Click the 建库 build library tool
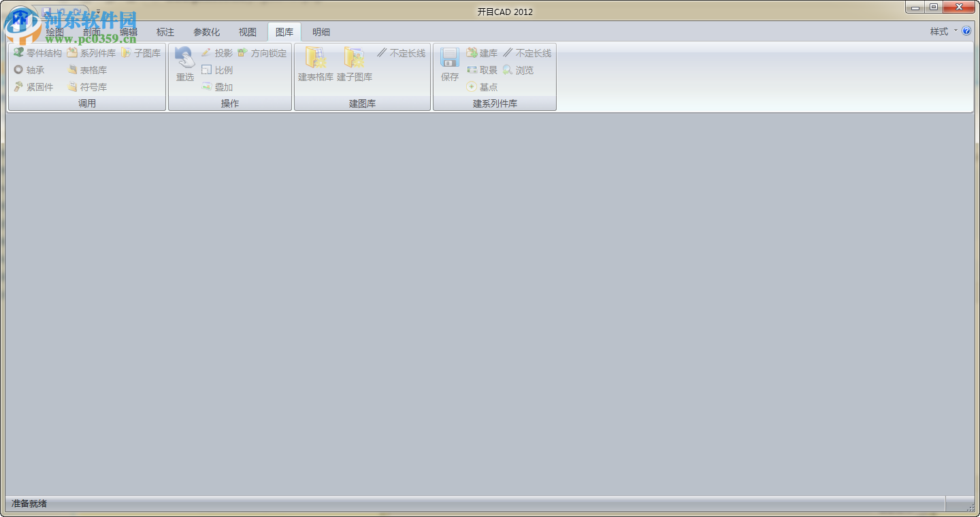Viewport: 980px width, 517px height. coord(482,53)
